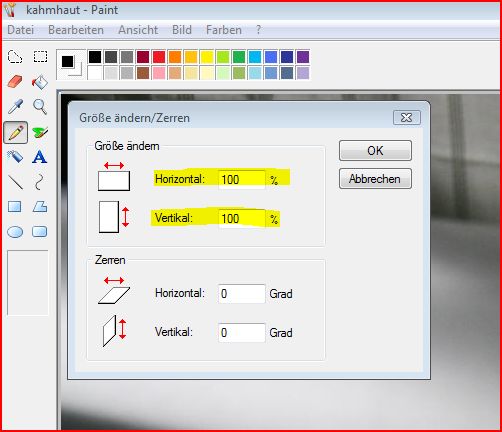
Task: Select the Text tool A icon
Action: (40, 157)
